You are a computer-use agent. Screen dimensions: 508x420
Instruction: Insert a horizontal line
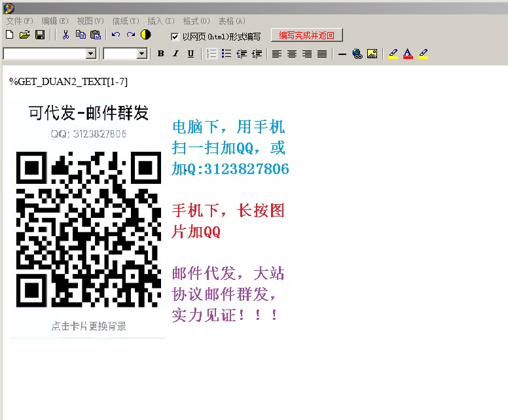coord(342,54)
